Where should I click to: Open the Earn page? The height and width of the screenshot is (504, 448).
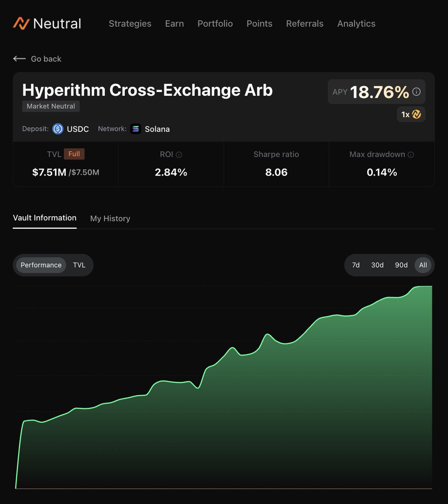174,24
